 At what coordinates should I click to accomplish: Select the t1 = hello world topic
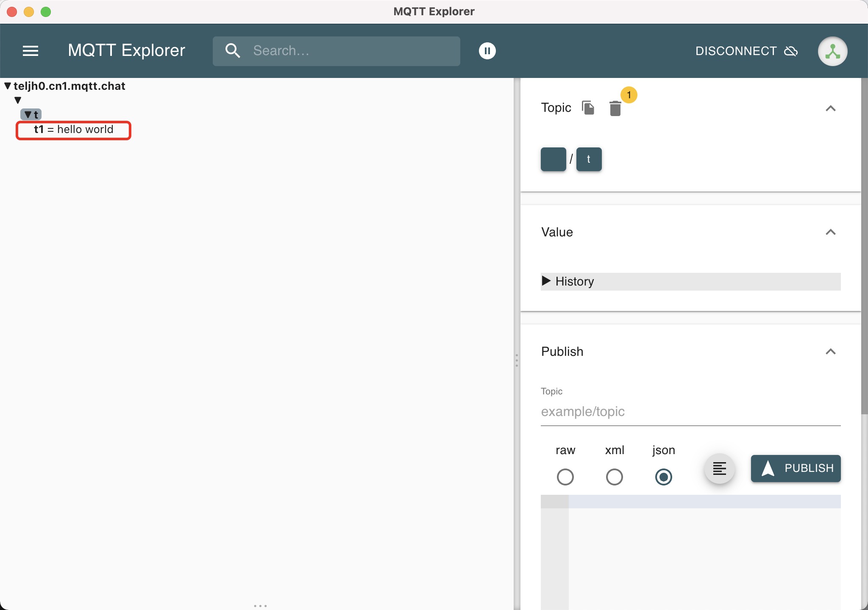pyautogui.click(x=73, y=130)
